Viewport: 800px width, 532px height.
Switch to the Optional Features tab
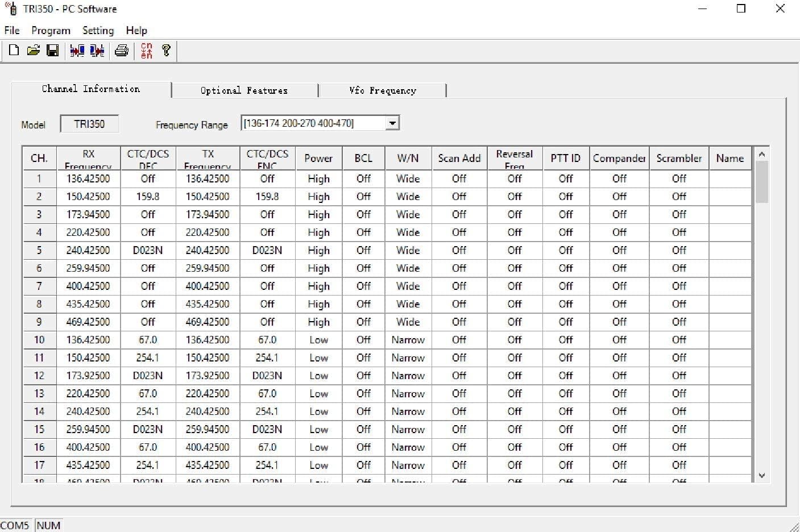tap(244, 90)
